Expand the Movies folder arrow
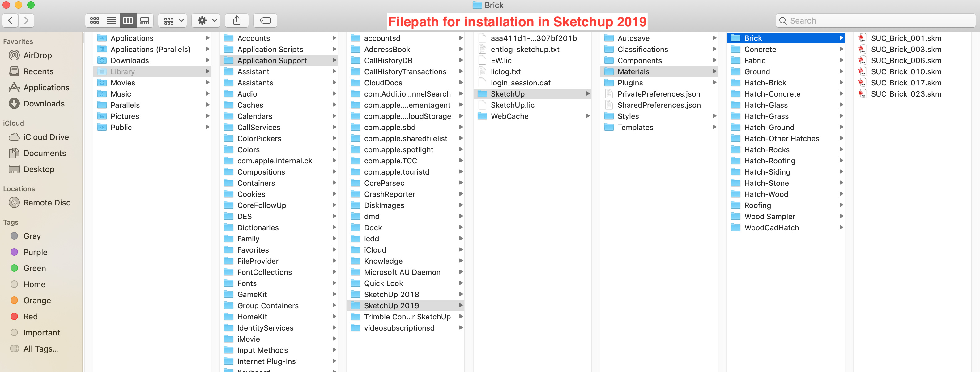The width and height of the screenshot is (980, 372). coord(208,83)
